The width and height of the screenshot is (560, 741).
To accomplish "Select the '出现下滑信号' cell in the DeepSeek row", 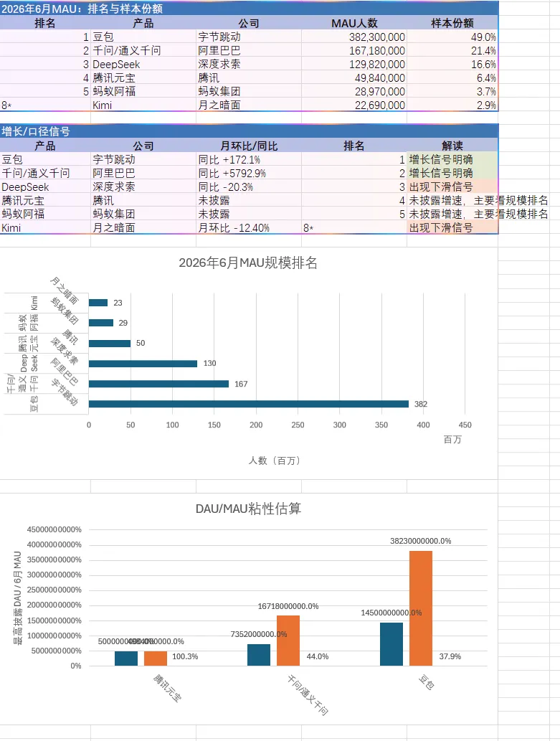I will pyautogui.click(x=452, y=187).
